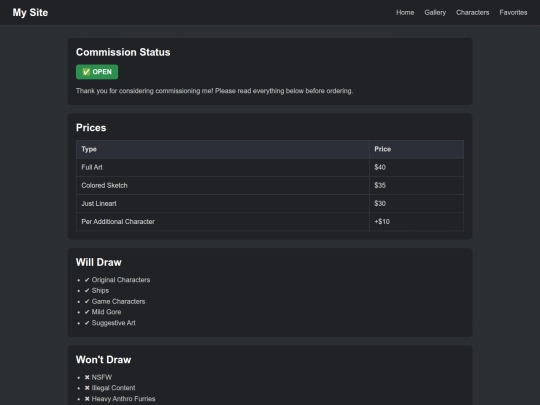
Task: Click the Colored Sketch row
Action: pyautogui.click(x=270, y=185)
